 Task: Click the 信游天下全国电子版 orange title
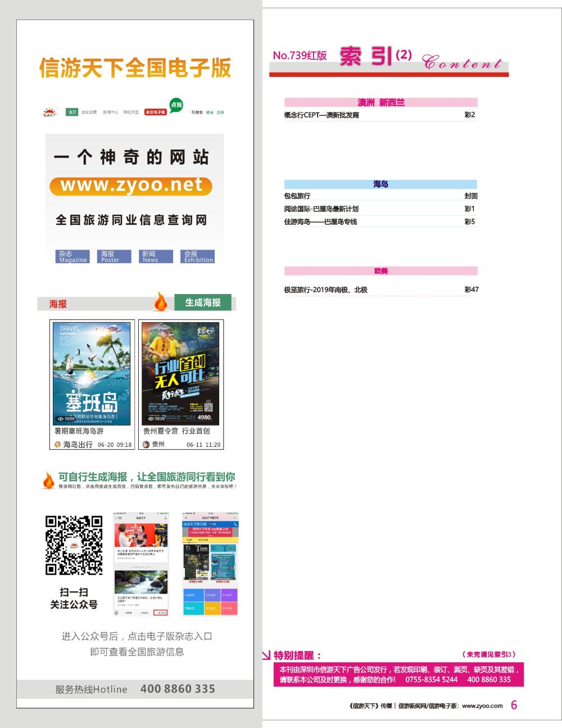pyautogui.click(x=135, y=68)
